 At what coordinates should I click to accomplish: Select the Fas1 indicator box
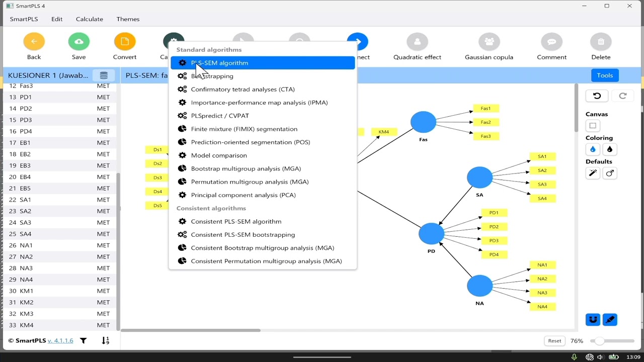point(486,108)
